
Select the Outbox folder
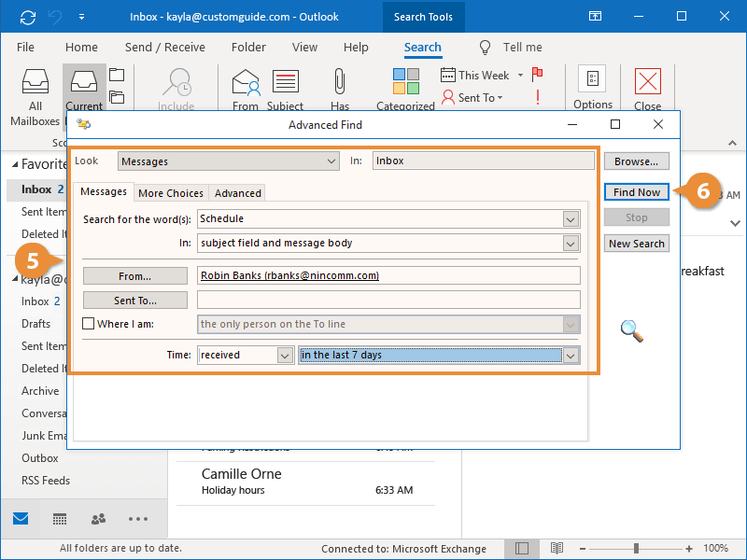pos(39,458)
